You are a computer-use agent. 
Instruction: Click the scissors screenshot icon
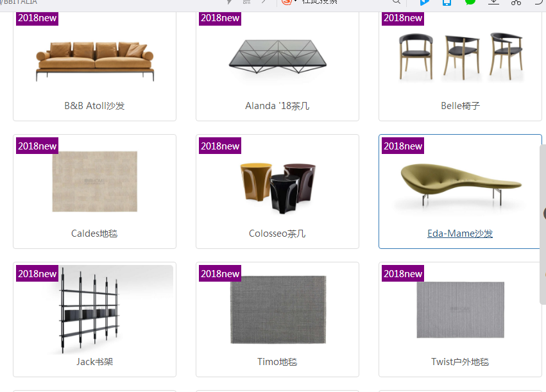[x=516, y=2]
